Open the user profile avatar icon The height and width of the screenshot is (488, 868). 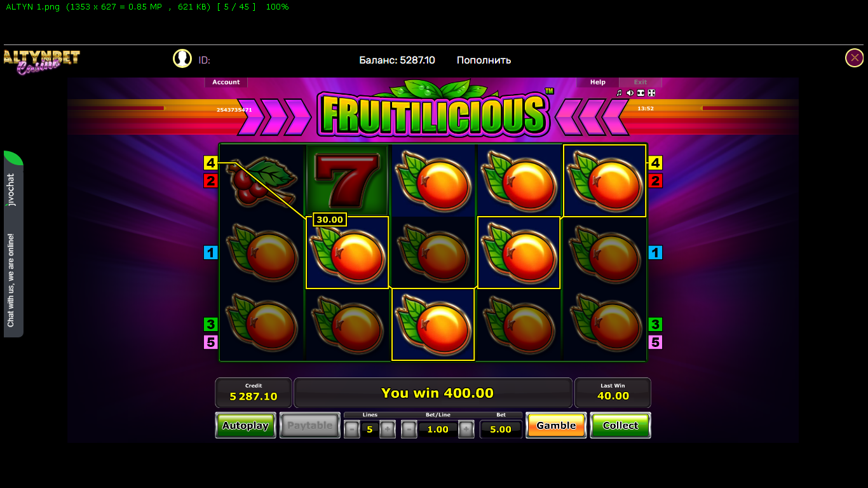tap(182, 58)
